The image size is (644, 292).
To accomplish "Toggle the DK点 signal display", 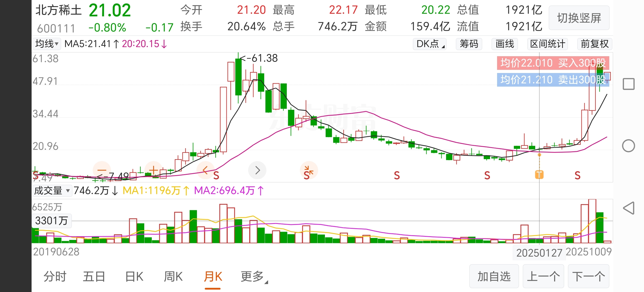I will [430, 44].
